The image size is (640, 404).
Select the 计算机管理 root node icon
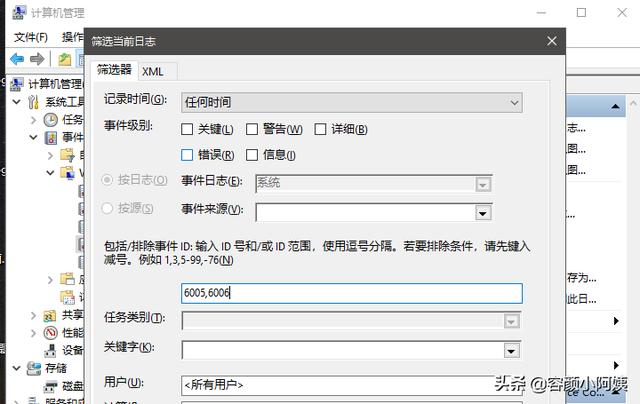tap(17, 84)
